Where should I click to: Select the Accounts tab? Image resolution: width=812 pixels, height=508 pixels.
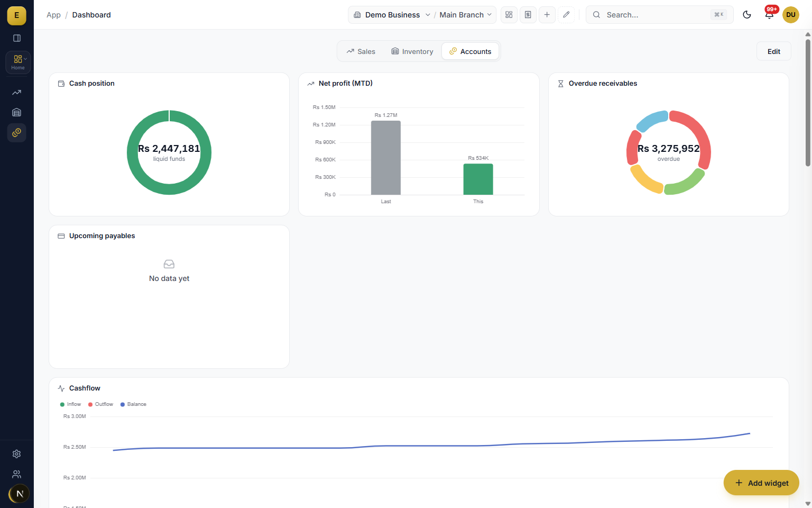pyautogui.click(x=470, y=51)
